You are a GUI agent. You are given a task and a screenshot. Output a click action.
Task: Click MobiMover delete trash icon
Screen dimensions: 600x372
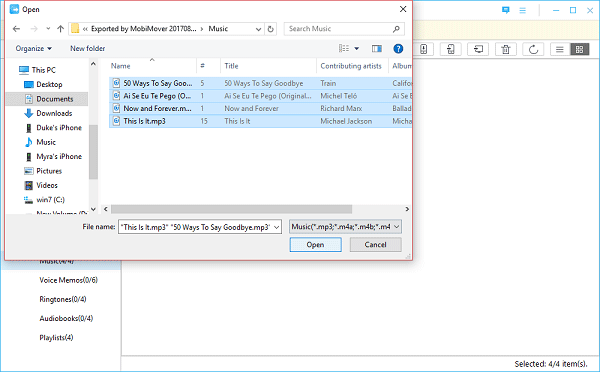coord(506,49)
